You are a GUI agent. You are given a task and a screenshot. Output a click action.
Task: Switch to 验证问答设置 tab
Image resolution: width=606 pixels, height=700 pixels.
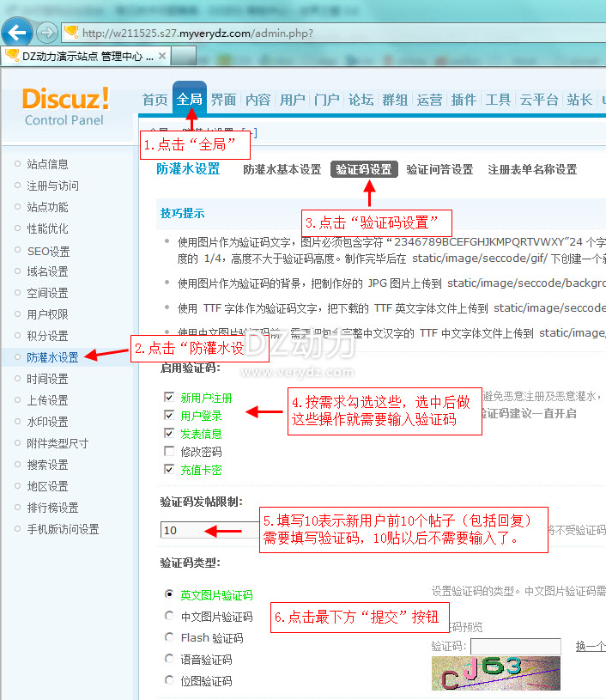click(x=439, y=170)
